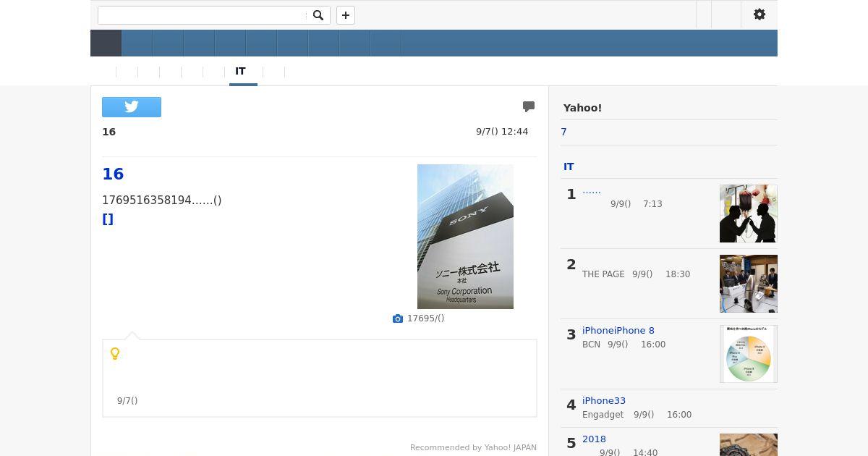The image size is (868, 456).
Task: Click "Recommended by Yahoo! JAPAN" text
Action: 473,448
